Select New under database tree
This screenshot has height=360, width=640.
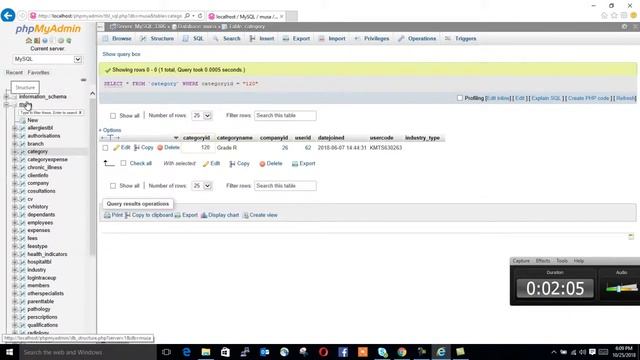pos(32,120)
